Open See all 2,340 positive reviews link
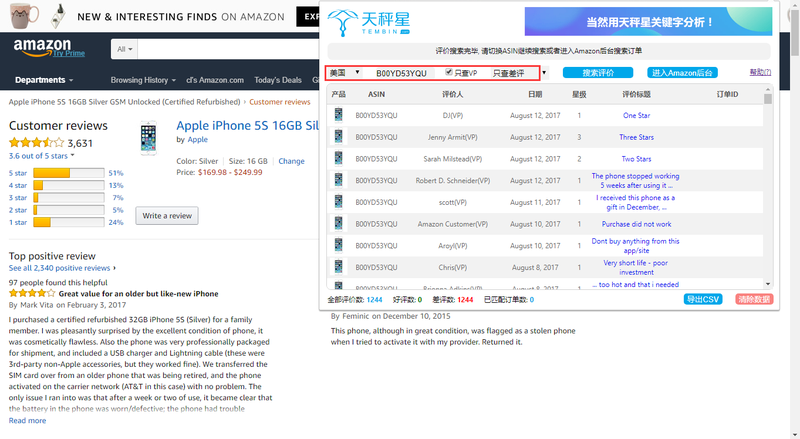Image resolution: width=800 pixels, height=439 pixels. 59,268
